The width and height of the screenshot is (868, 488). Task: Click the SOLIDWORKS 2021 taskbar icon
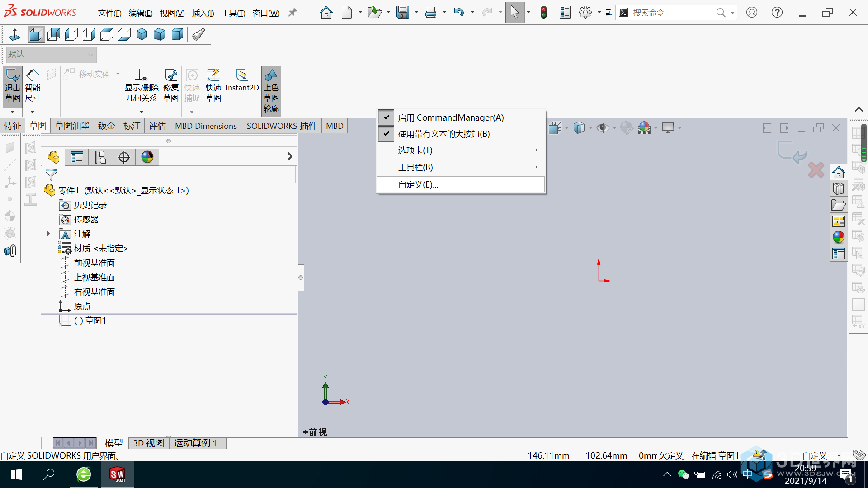point(118,474)
